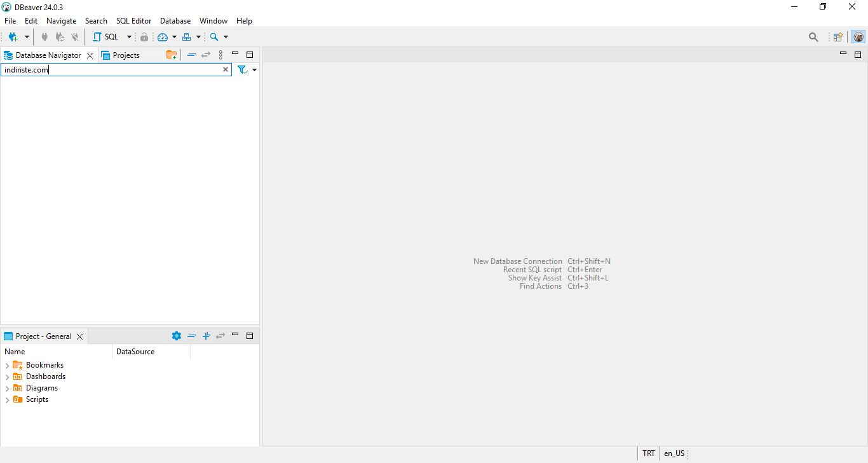The image size is (868, 463).
Task: Open the Help menu
Action: coord(244,21)
